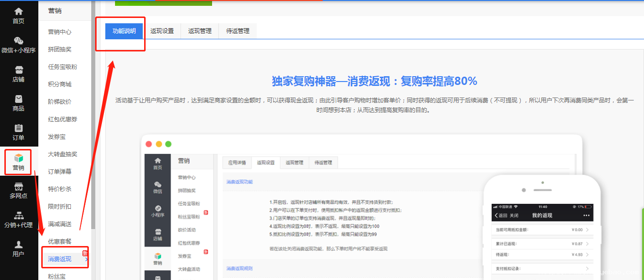
Task: Click the submenu vertical scrollbar
Action: tap(93, 121)
